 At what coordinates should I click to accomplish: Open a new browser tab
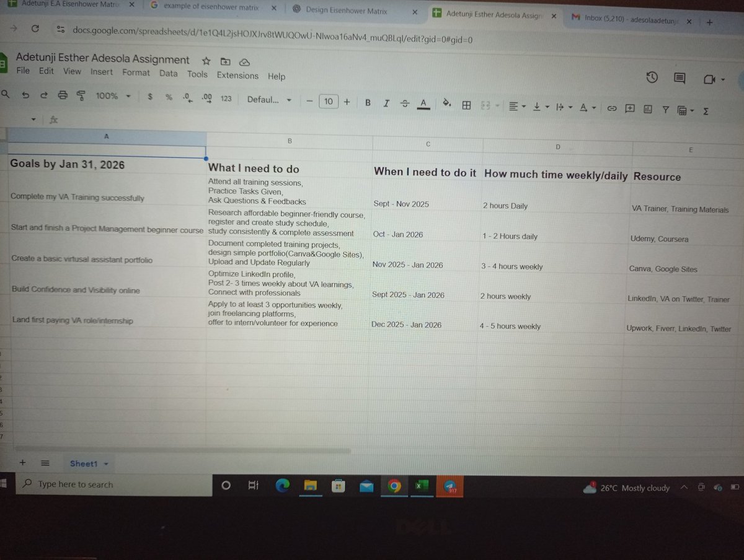click(709, 22)
